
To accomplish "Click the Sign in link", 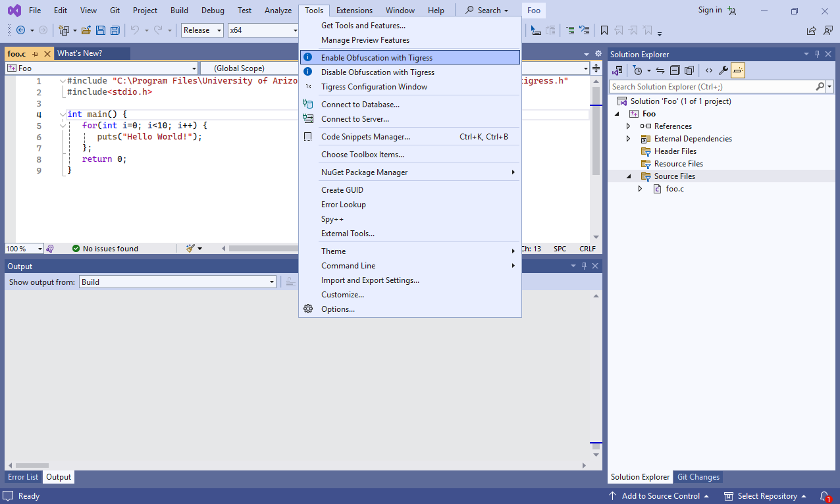I will click(x=710, y=10).
